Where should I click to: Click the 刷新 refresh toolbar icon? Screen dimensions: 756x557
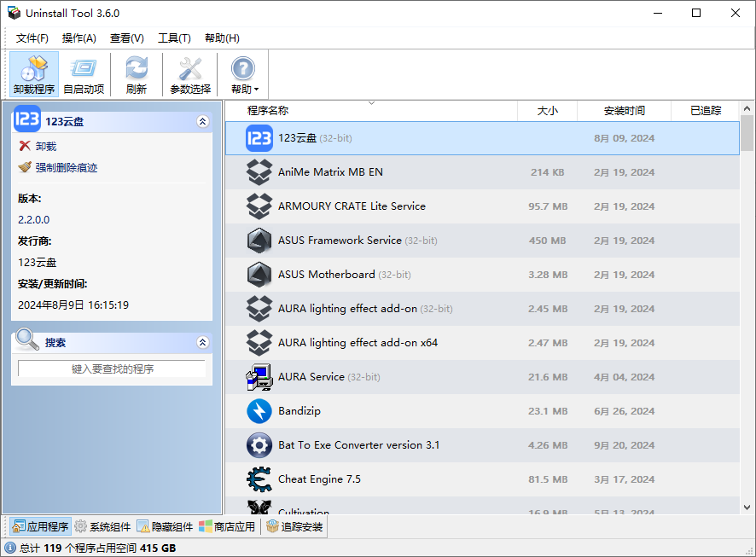pyautogui.click(x=136, y=74)
